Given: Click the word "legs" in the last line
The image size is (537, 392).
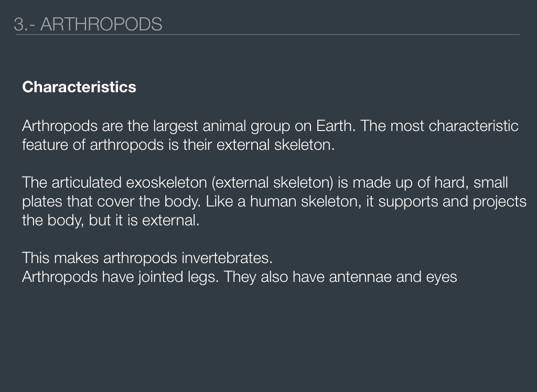Looking at the screenshot, I should click(202, 277).
